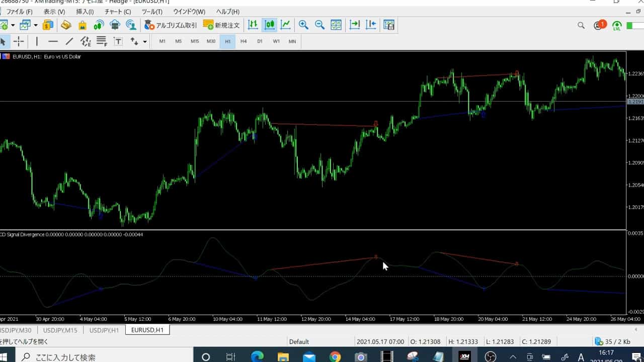Select the H4 timeframe button
The height and width of the screenshot is (362, 644).
244,41
